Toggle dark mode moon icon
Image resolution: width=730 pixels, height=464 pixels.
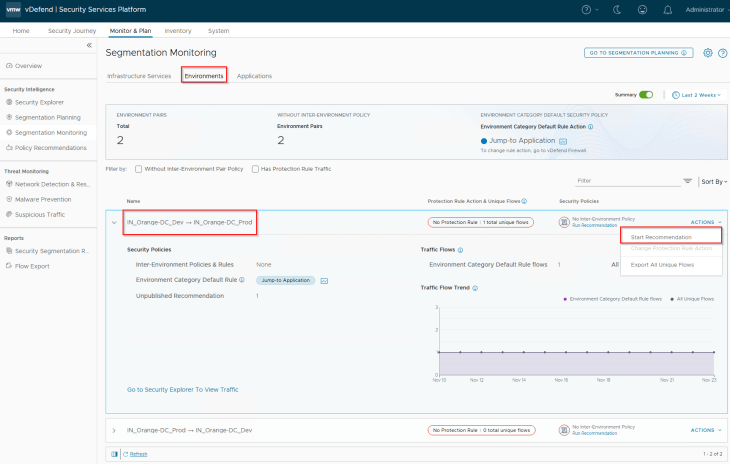click(x=616, y=9)
